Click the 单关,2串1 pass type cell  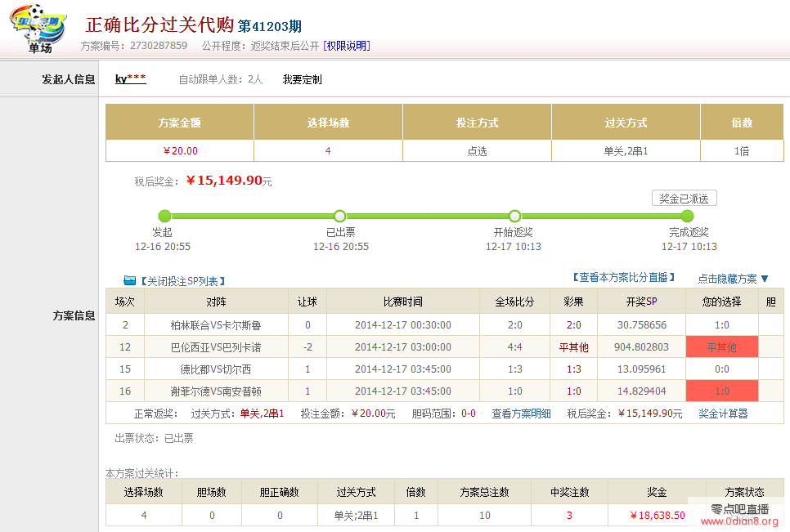click(x=626, y=151)
